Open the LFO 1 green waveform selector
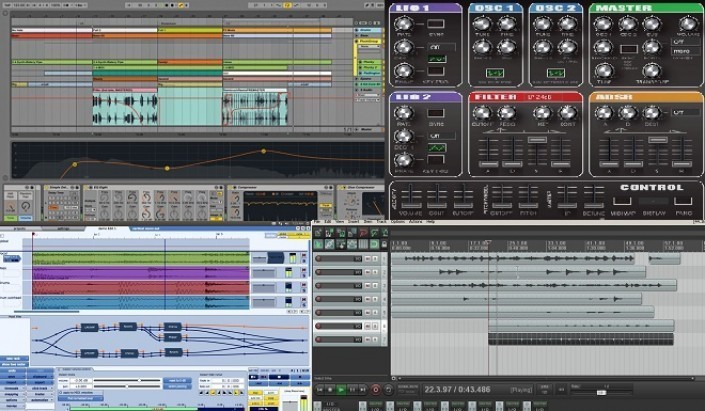Image resolution: width=705 pixels, height=411 pixels. point(437,59)
